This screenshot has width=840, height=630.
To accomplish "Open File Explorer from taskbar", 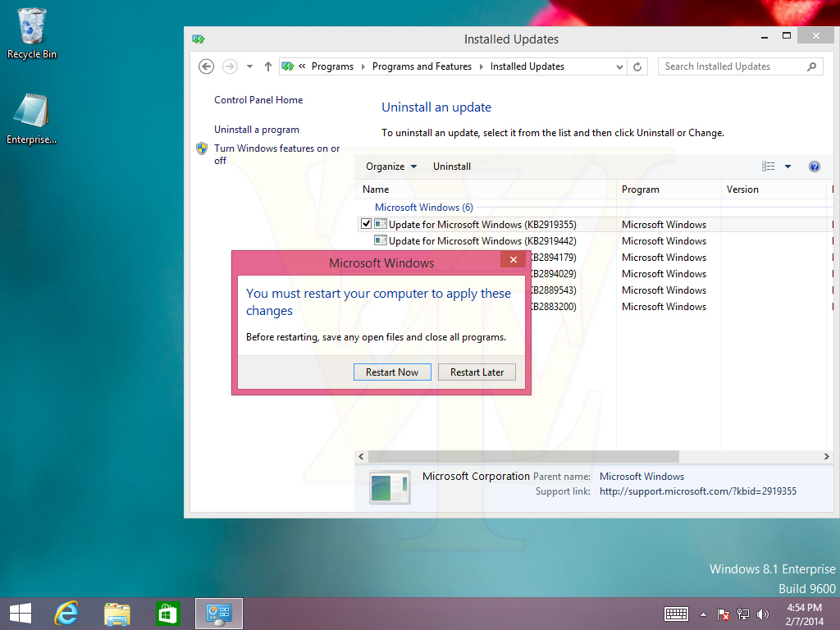I will pyautogui.click(x=116, y=614).
